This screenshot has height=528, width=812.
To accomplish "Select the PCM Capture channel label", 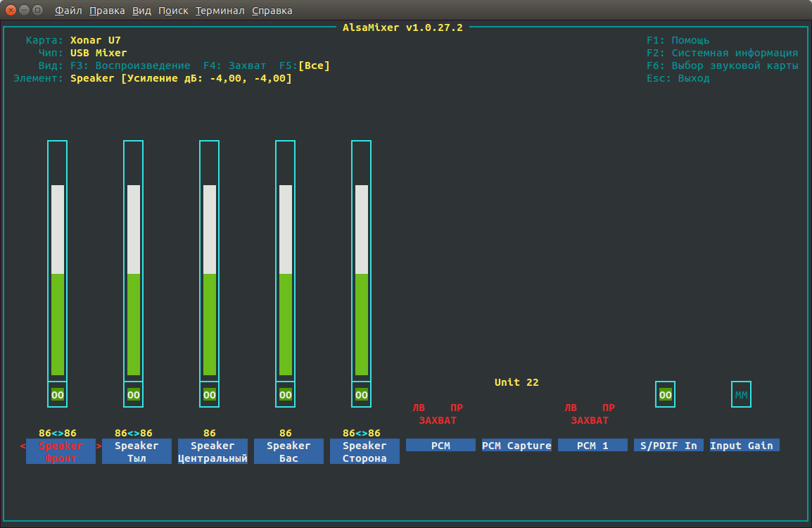I will point(516,446).
